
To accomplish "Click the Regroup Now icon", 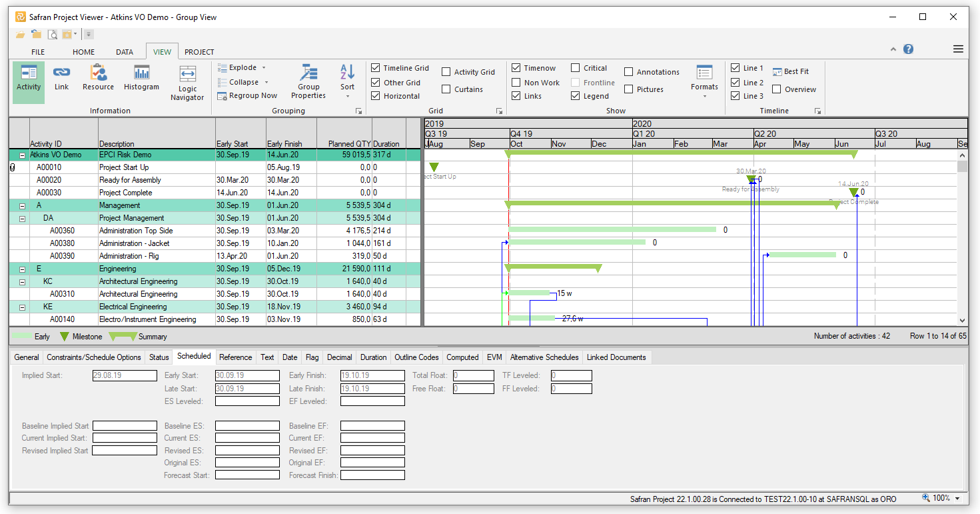I will coord(223,96).
